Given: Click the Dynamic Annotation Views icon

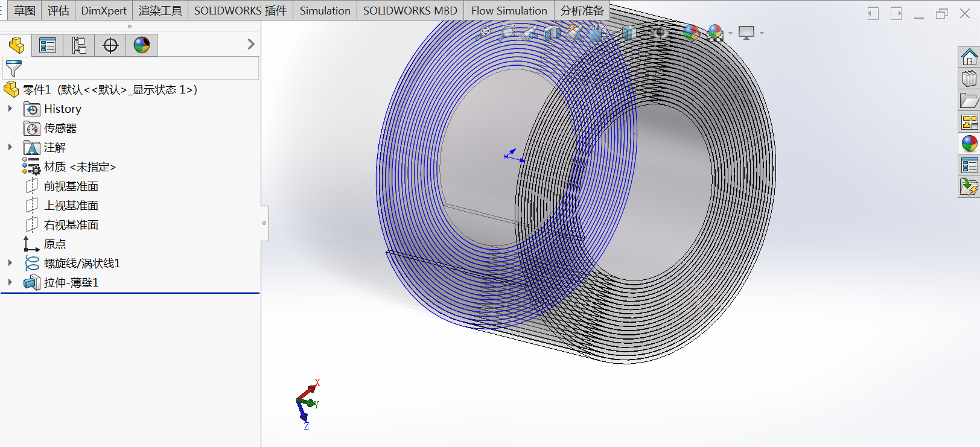Looking at the screenshot, I should coord(575,33).
